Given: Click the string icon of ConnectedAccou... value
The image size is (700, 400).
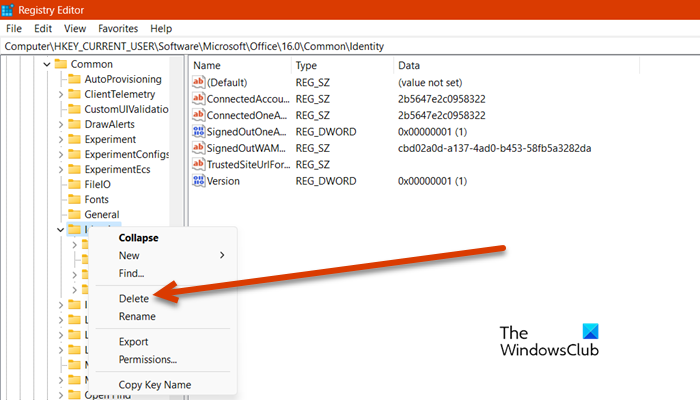Looking at the screenshot, I should pyautogui.click(x=198, y=99).
